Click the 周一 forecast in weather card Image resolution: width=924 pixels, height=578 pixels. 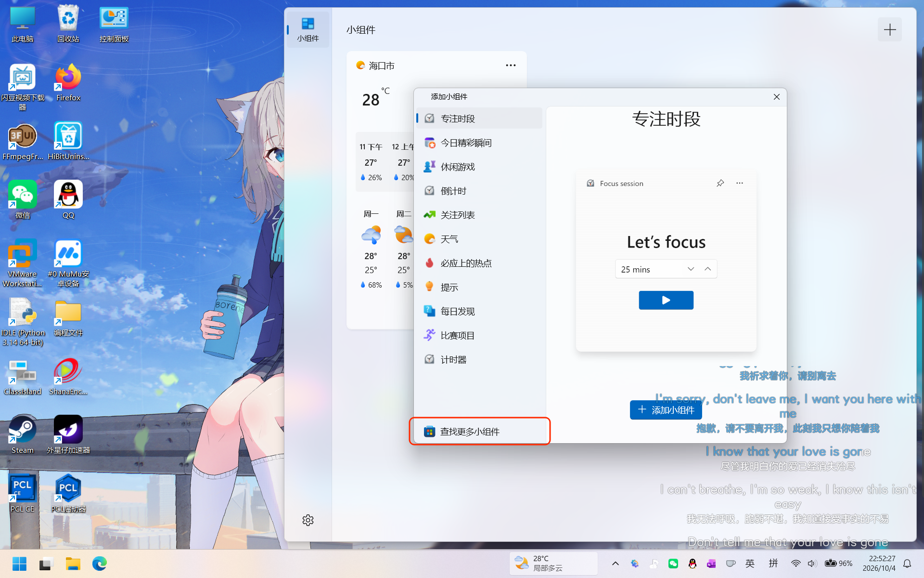click(x=371, y=249)
